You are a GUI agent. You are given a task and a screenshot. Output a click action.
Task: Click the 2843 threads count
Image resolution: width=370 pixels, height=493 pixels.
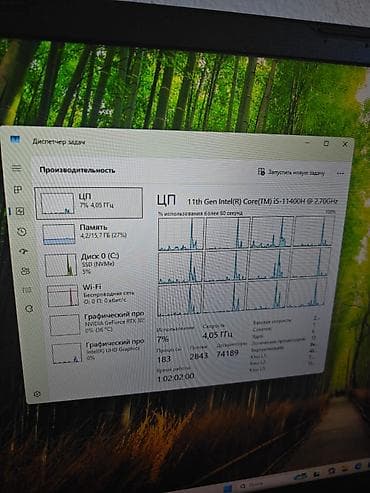pos(199,356)
